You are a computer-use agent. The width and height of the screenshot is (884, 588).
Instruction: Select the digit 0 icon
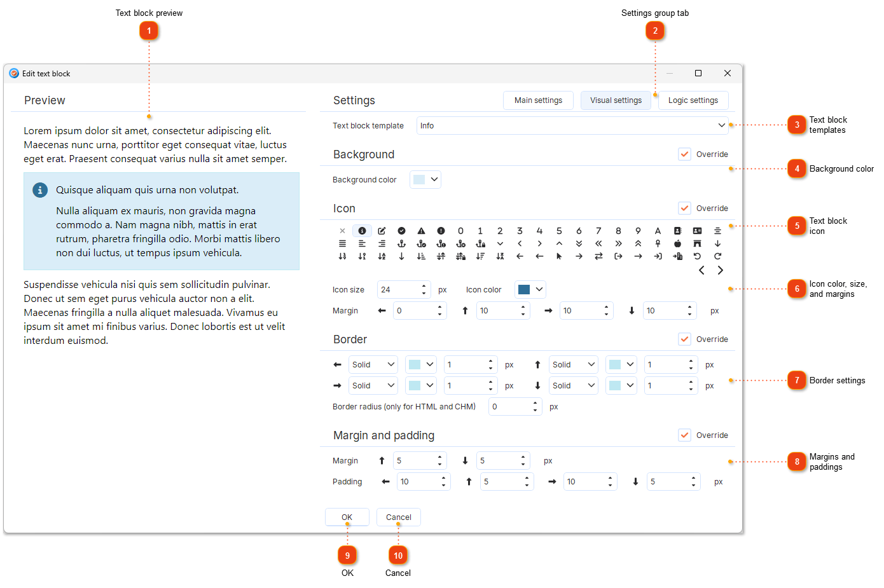pyautogui.click(x=460, y=231)
